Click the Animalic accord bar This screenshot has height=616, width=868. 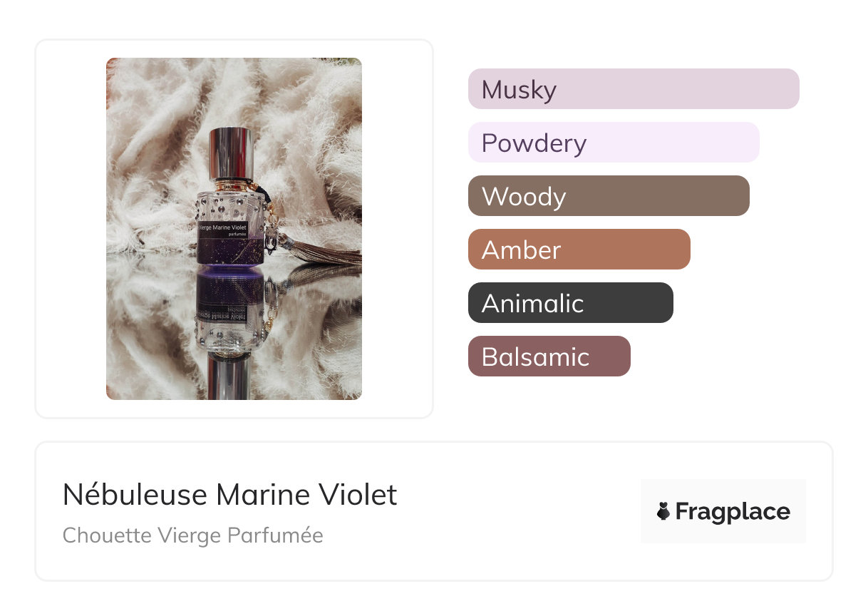[570, 303]
